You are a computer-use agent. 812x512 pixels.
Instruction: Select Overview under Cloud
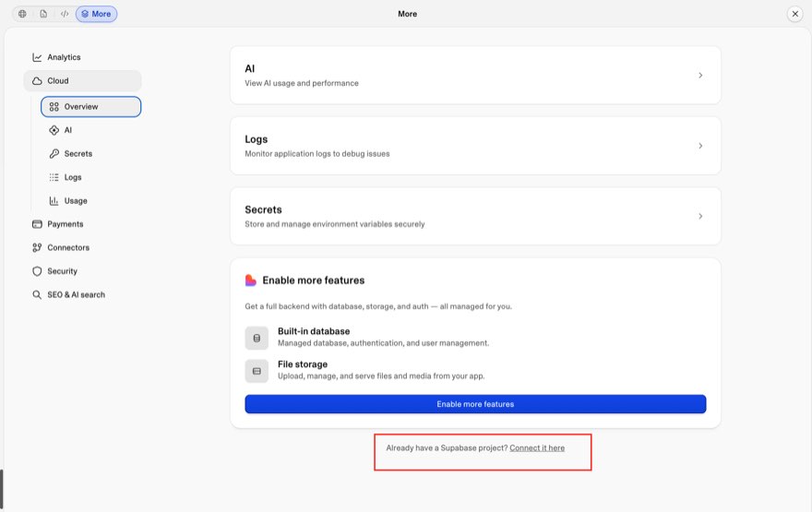90,107
